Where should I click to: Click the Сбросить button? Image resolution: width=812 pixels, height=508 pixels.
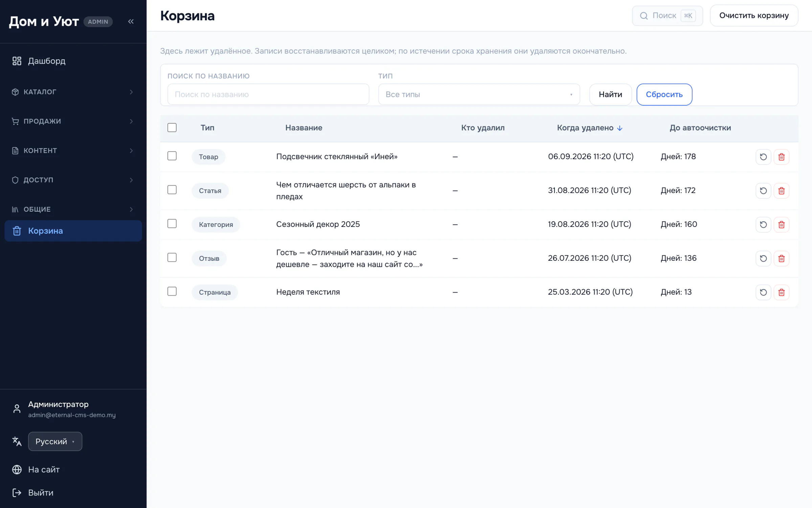[664, 94]
